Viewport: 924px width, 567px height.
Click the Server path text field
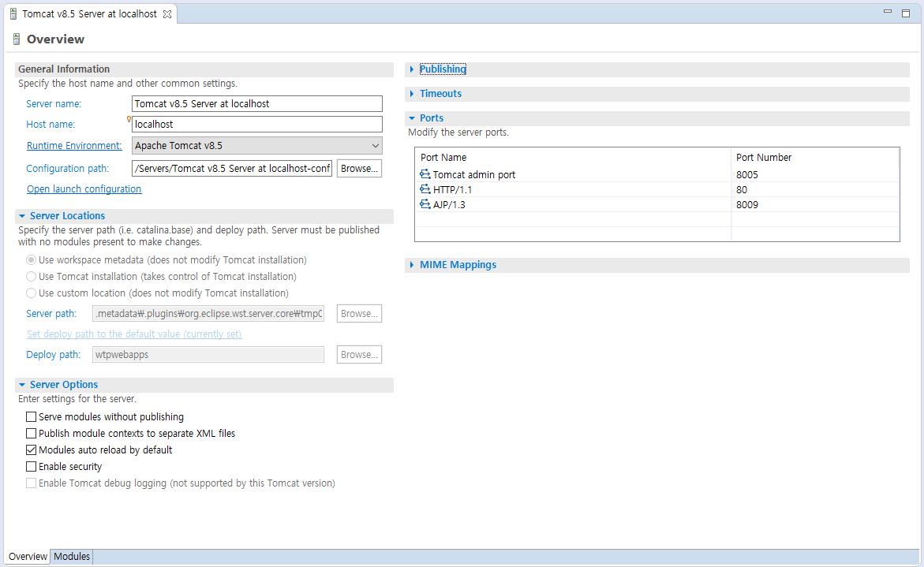click(208, 314)
